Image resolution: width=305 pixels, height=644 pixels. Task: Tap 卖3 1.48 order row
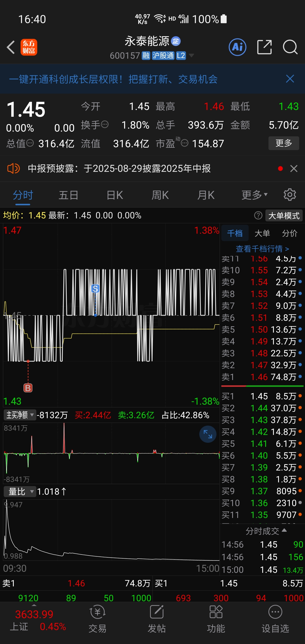pyautogui.click(x=262, y=353)
